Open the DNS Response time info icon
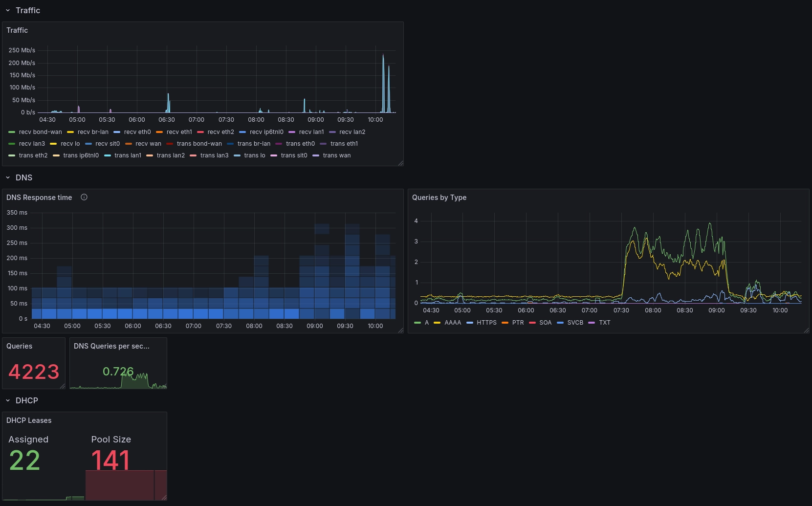 point(84,197)
